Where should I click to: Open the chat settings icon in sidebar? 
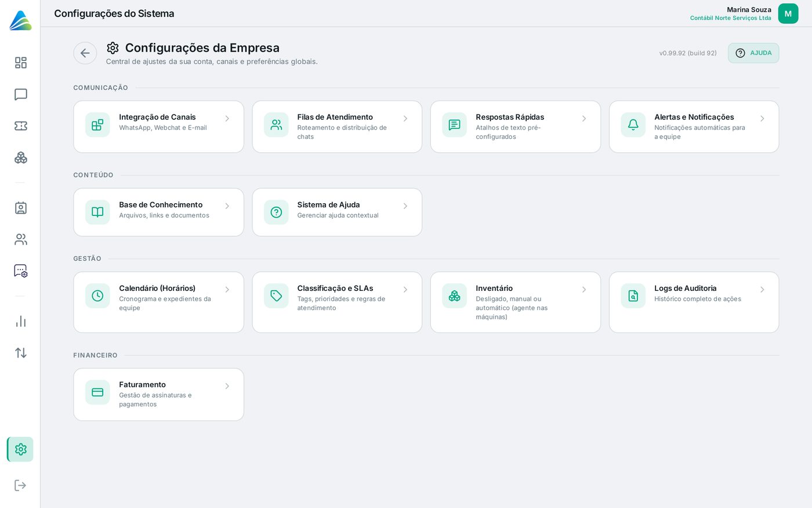coord(21,271)
